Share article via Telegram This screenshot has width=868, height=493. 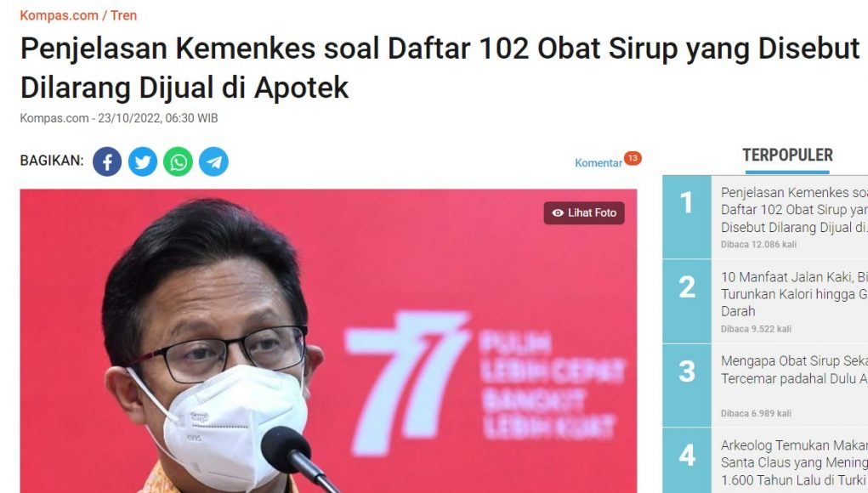coord(213,161)
